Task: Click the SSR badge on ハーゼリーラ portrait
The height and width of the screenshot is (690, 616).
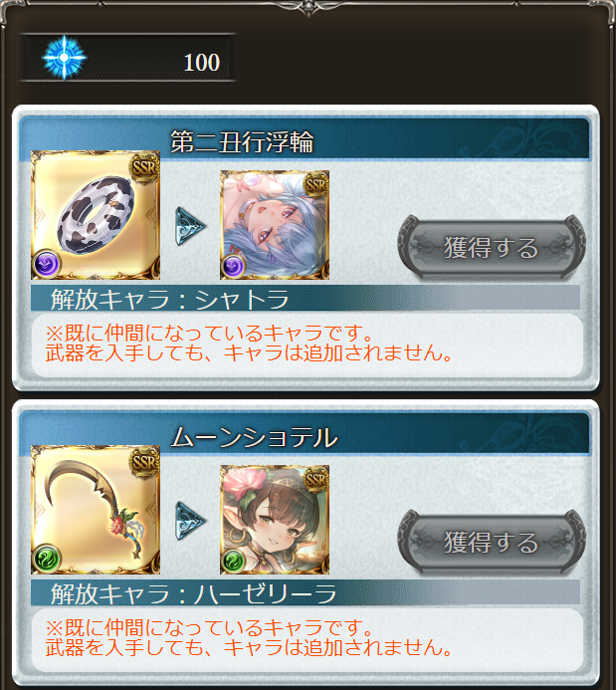Action: coord(315,480)
